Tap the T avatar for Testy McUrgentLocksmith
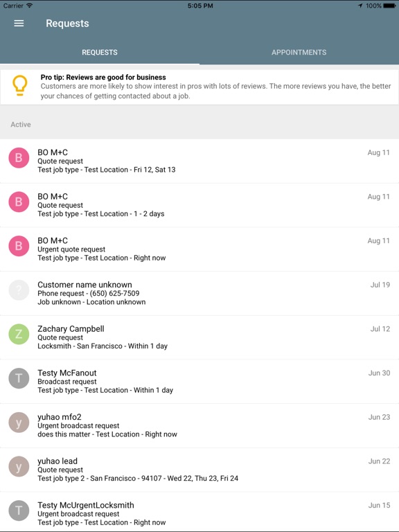The width and height of the screenshot is (399, 532). click(19, 511)
